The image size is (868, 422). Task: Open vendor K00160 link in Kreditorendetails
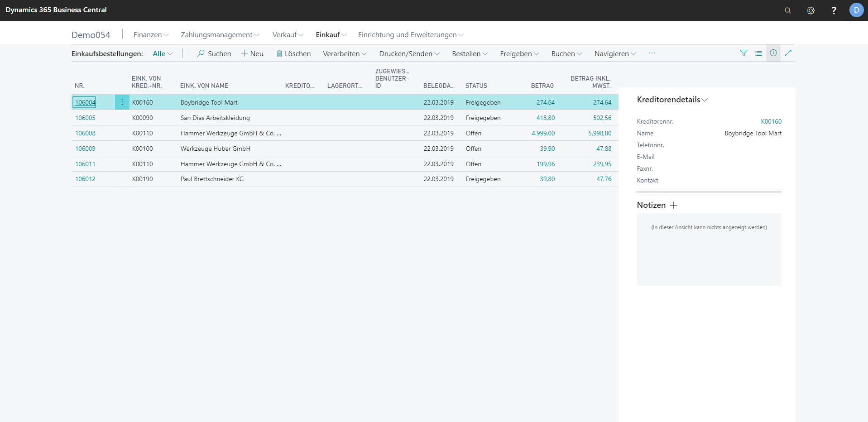pos(771,121)
